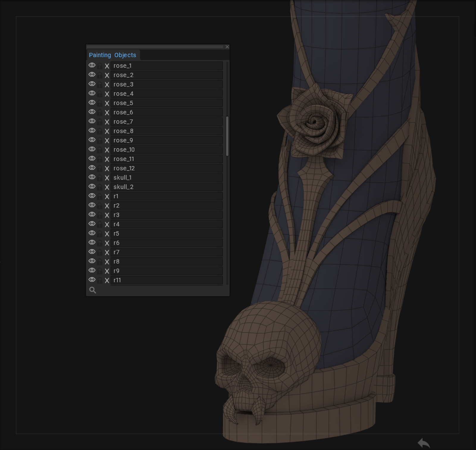
Task: Delete the rose_12 object with X
Action: coord(107,169)
